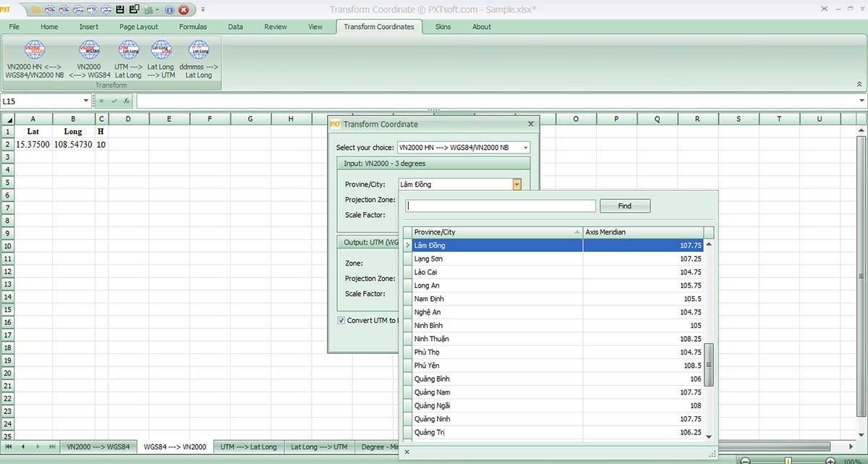This screenshot has width=868, height=464.
Task: Click the red exit icon in quick toolbar
Action: tap(184, 9)
